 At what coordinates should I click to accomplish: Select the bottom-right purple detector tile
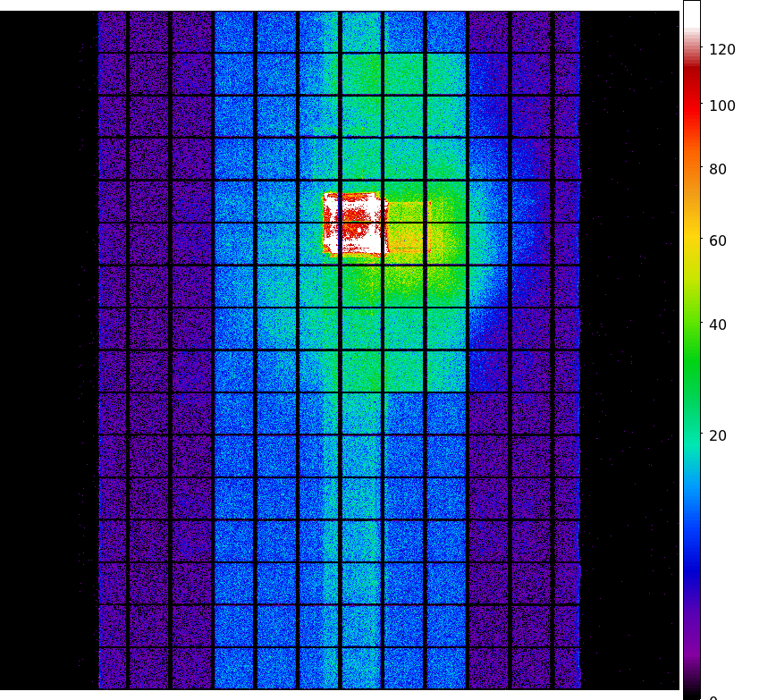click(567, 669)
